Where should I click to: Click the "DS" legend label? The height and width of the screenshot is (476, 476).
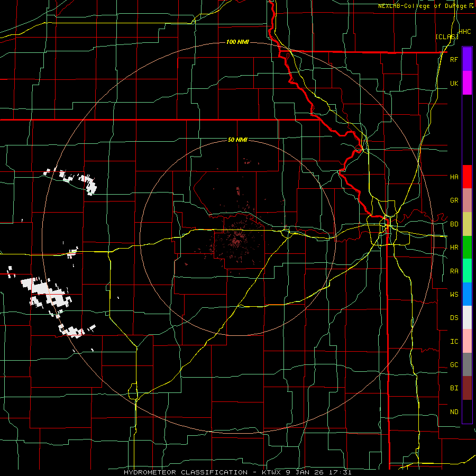point(454,317)
